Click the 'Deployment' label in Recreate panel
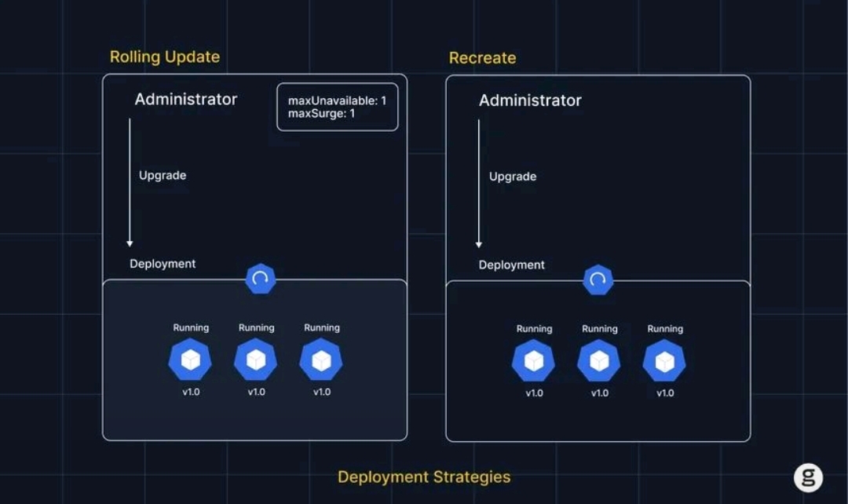Screen dimensions: 848x504 (x=512, y=265)
